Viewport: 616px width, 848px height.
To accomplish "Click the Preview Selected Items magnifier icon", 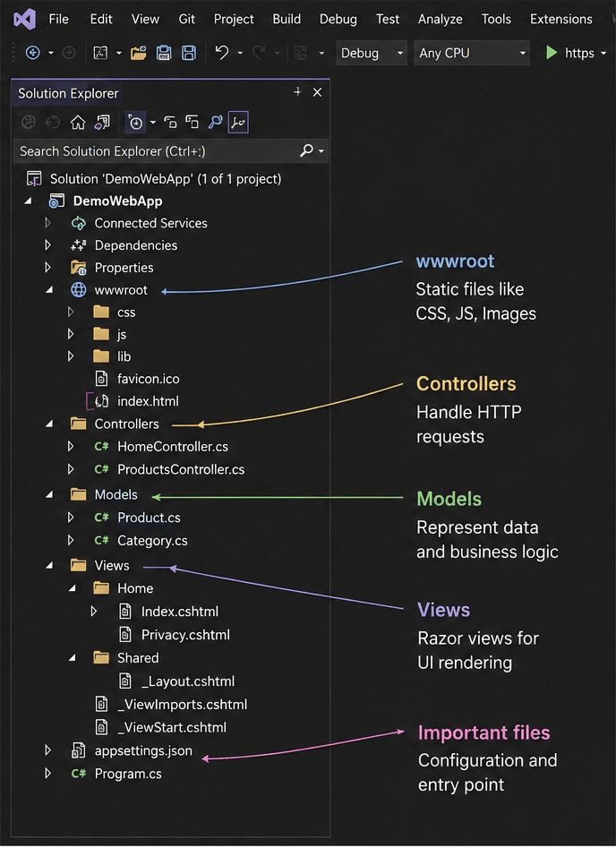I will click(215, 122).
